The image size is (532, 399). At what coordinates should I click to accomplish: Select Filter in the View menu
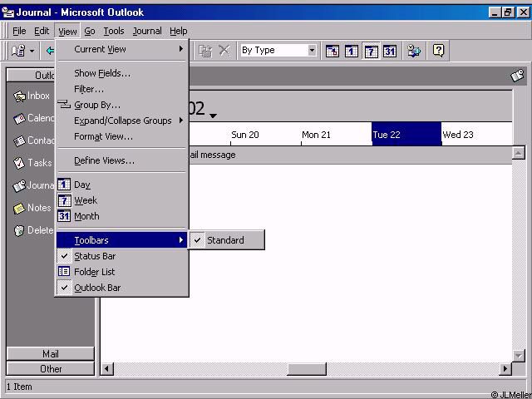point(122,89)
